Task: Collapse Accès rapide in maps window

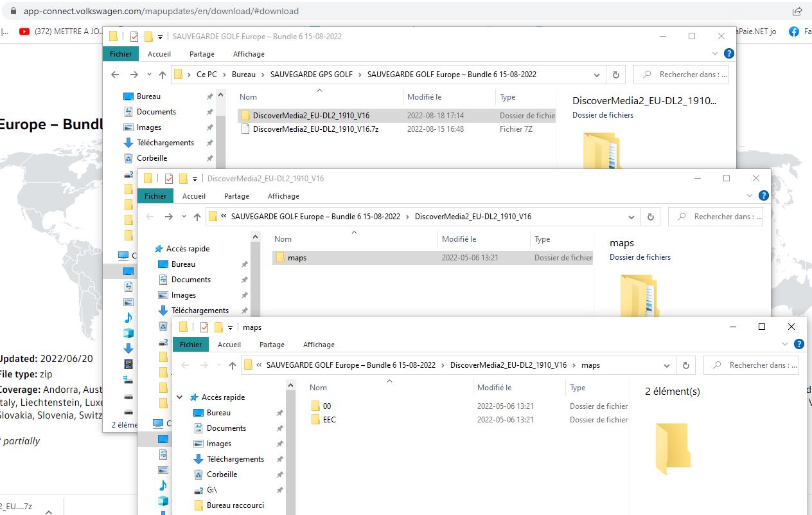Action: point(180,397)
